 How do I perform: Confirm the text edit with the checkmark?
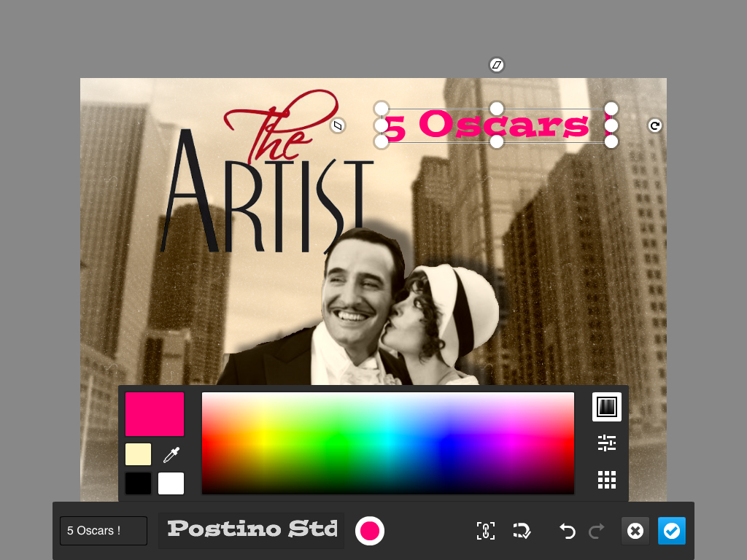(672, 531)
